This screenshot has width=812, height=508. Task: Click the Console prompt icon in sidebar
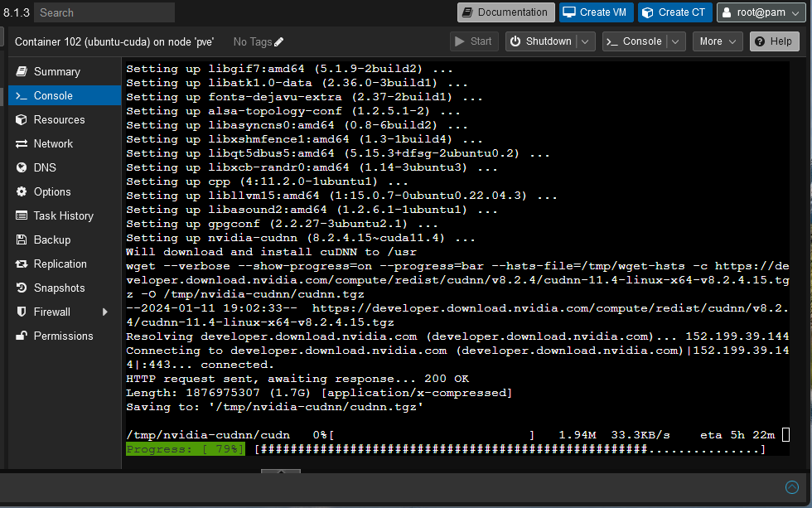click(22, 96)
